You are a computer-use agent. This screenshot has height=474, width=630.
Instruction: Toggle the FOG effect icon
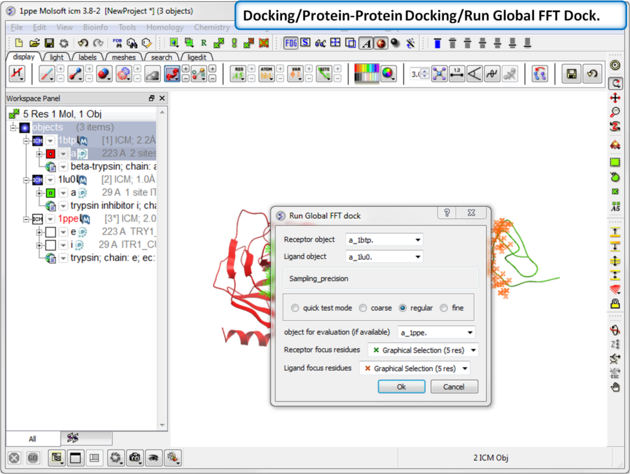coord(291,43)
